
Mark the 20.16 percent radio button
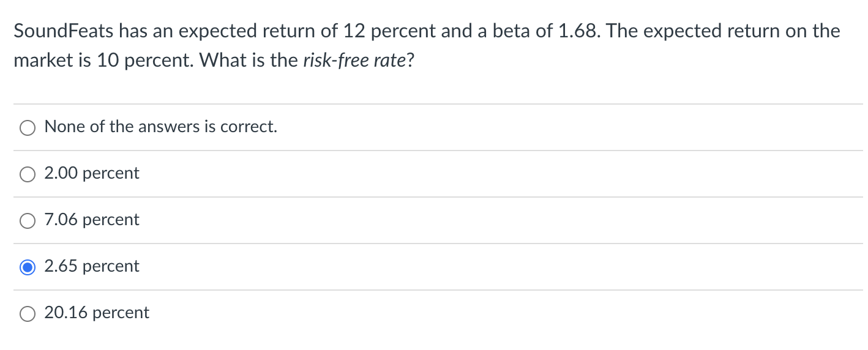(x=28, y=313)
